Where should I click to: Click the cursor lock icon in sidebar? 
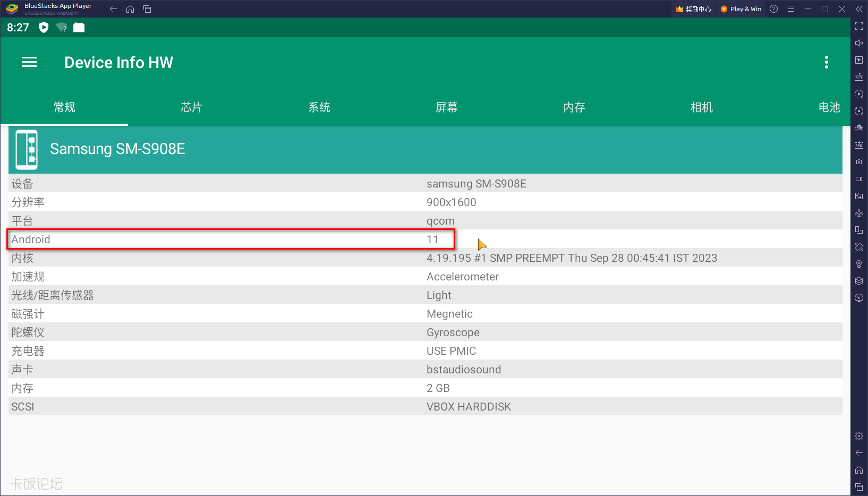859,60
